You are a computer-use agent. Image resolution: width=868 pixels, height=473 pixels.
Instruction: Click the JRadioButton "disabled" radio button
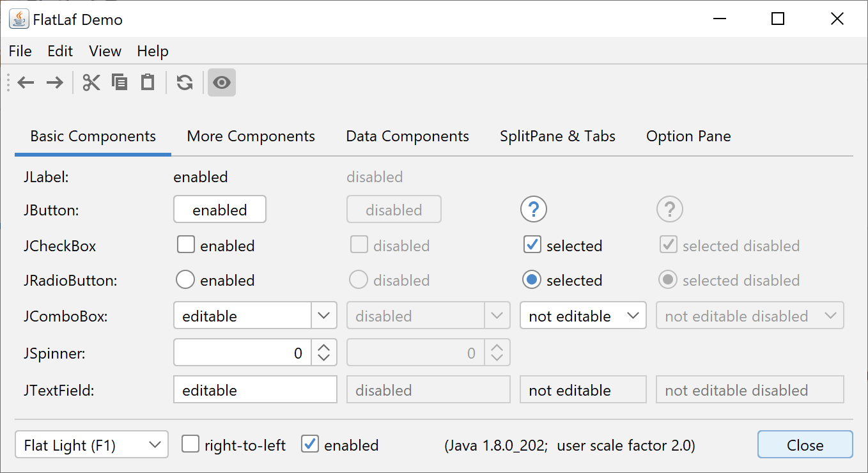(x=359, y=279)
